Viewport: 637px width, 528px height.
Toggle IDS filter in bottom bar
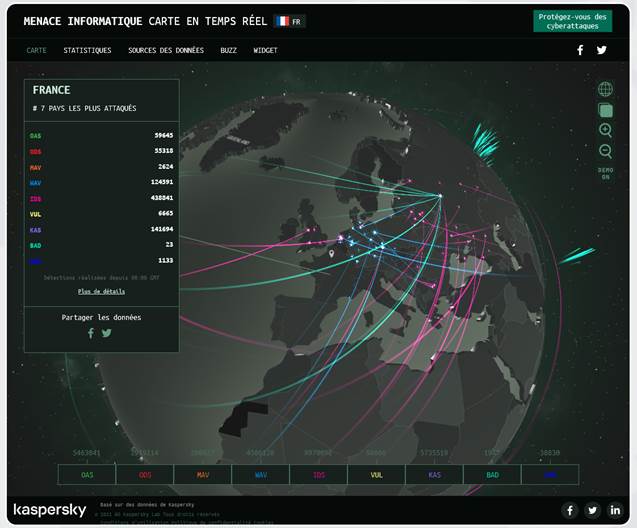click(x=319, y=474)
